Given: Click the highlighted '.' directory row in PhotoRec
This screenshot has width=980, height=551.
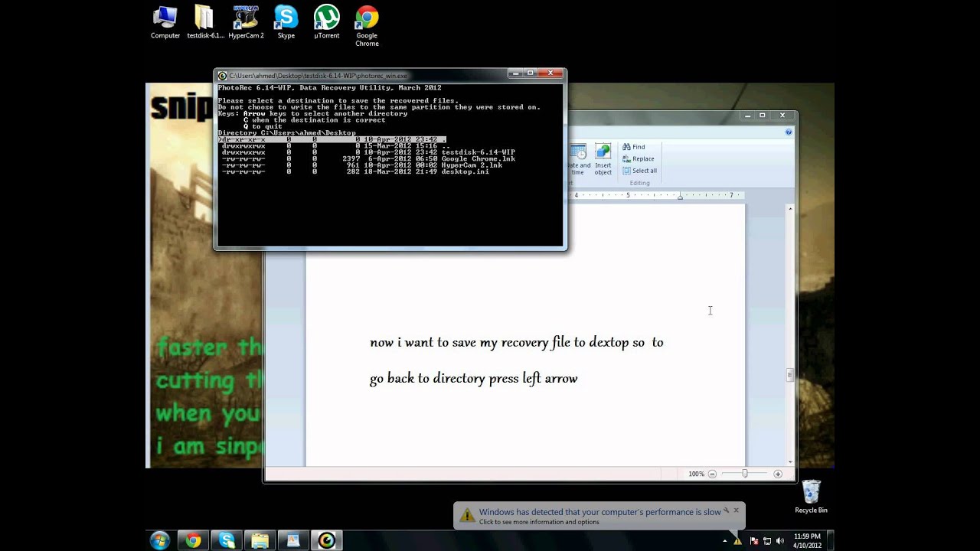Looking at the screenshot, I should [332, 139].
